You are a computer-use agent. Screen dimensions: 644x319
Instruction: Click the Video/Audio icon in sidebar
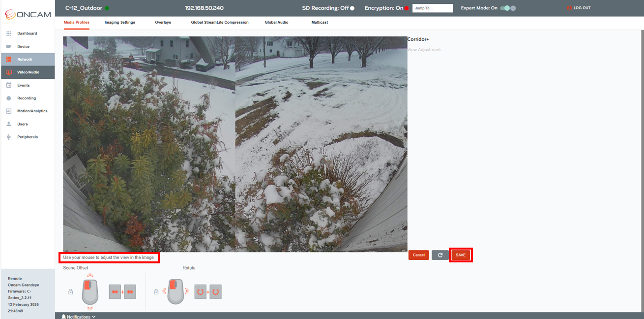click(x=8, y=72)
